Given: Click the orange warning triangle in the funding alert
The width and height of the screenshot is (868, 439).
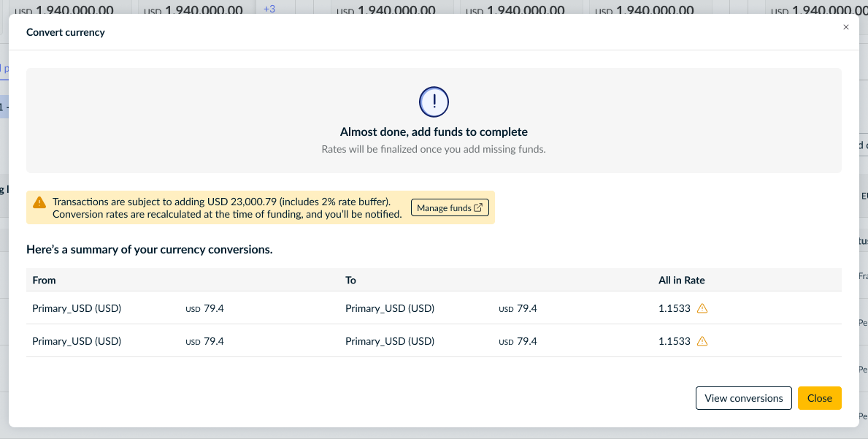Looking at the screenshot, I should click(x=39, y=202).
